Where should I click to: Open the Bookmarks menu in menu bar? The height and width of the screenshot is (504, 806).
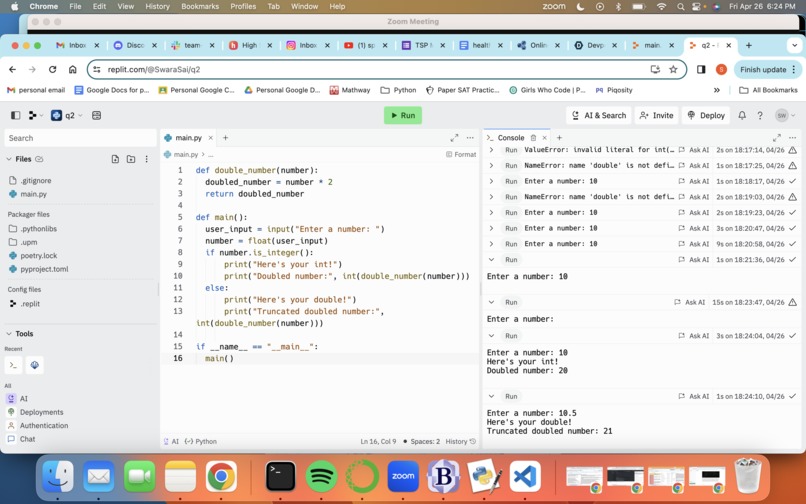pyautogui.click(x=200, y=6)
